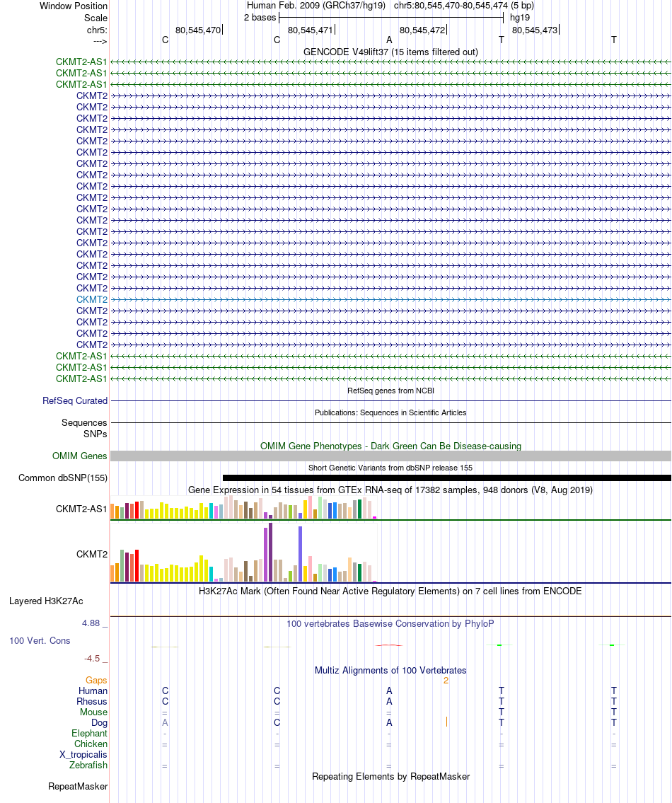Click the Rhesus species label
This screenshot has width=672, height=803.
[x=92, y=702]
